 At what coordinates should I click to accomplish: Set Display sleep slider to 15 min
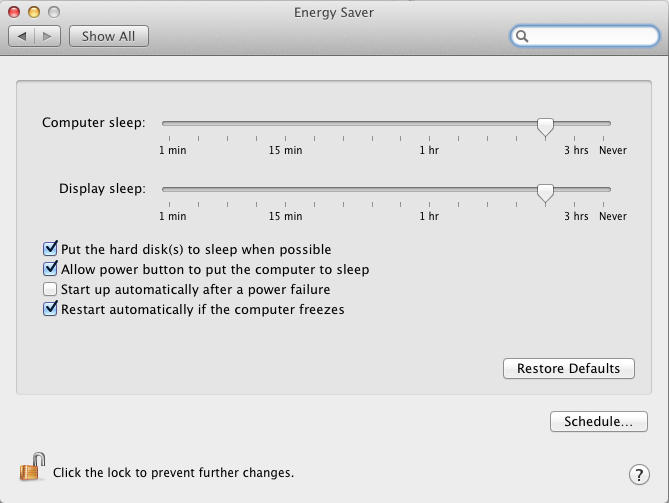point(285,189)
